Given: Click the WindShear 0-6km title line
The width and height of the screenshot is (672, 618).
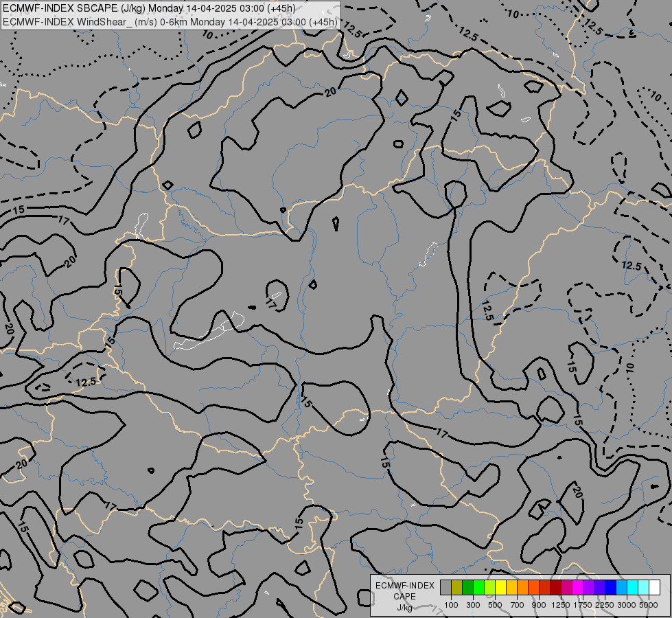Looking at the screenshot, I should 170,22.
